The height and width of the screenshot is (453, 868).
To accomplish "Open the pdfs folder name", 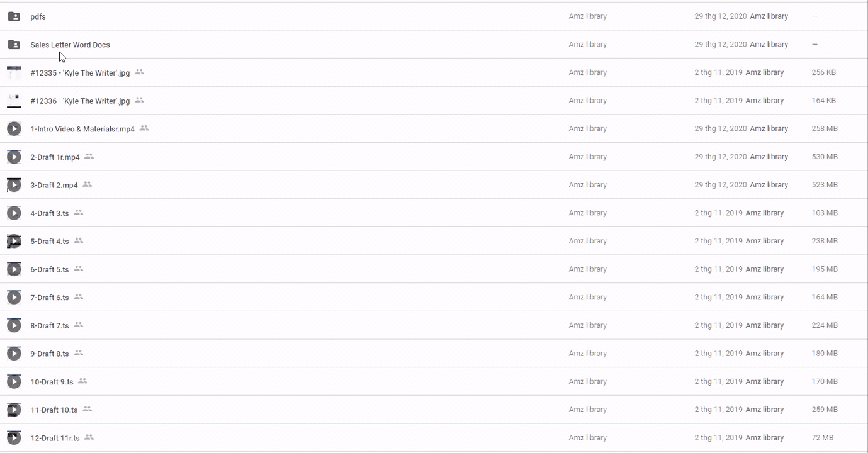I will coord(38,17).
